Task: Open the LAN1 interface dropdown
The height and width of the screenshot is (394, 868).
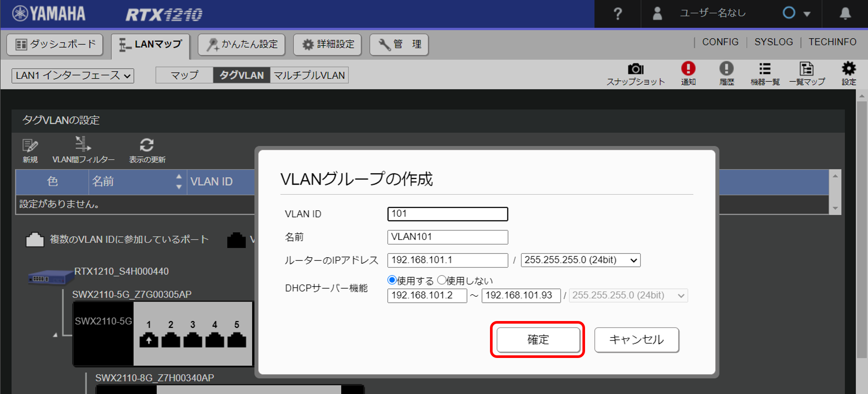Action: click(x=72, y=76)
